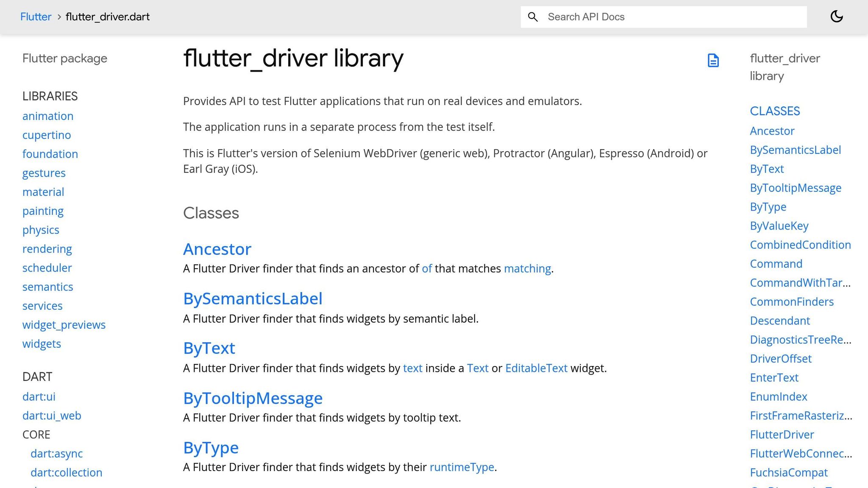Open the BySemanticsLabel class
Viewport: 868px width, 488px height.
[253, 298]
